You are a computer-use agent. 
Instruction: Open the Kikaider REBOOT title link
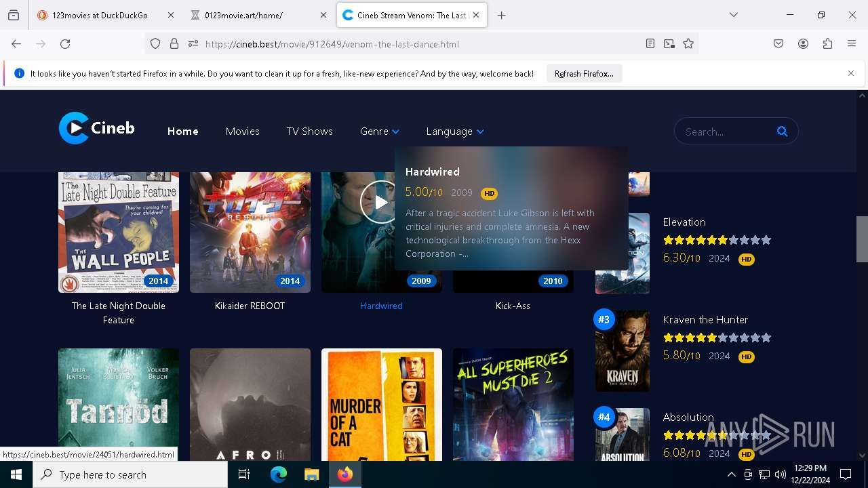250,306
